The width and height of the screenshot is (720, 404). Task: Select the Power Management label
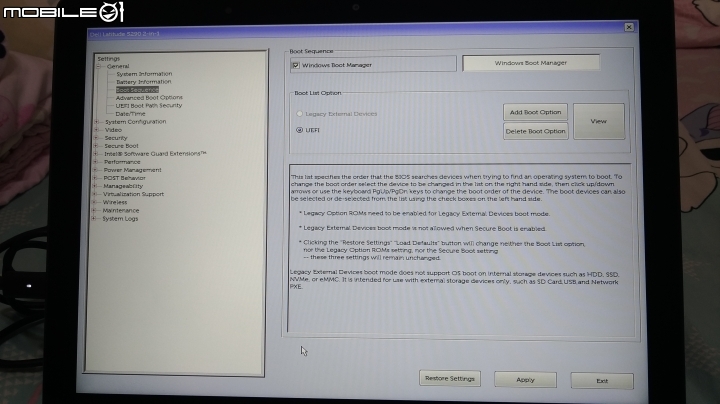pyautogui.click(x=132, y=170)
